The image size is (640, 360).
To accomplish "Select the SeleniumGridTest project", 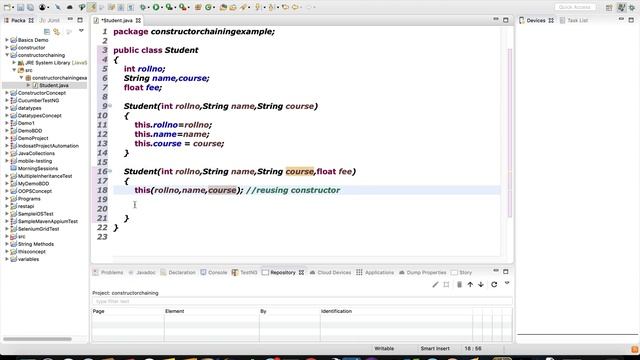I will pos(38,229).
